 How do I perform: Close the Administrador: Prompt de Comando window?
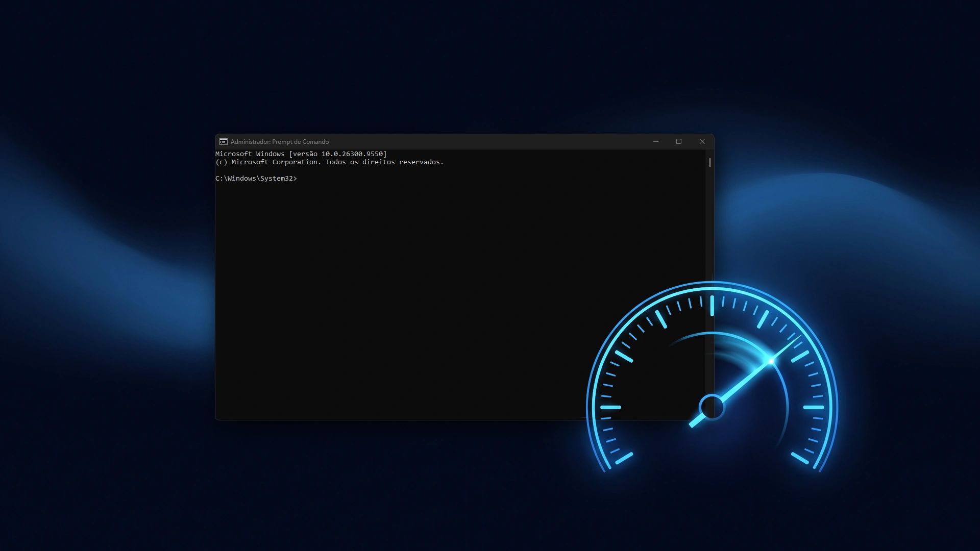coord(702,142)
